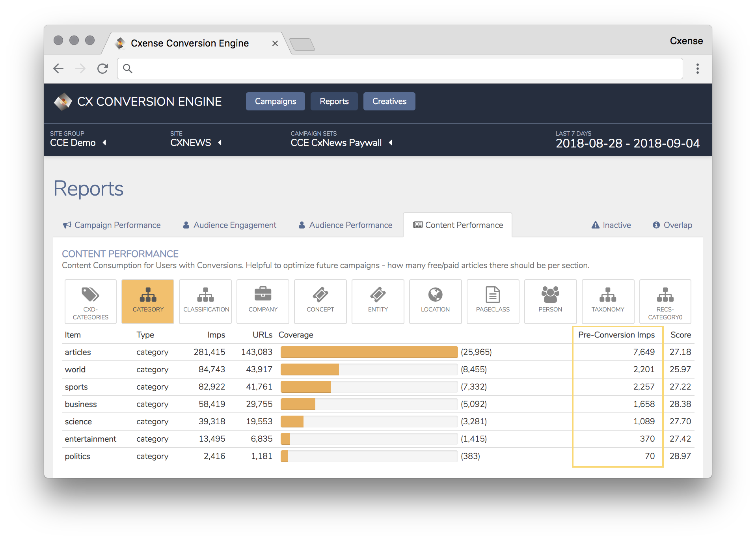756x541 pixels.
Task: Click the articles coverage bar
Action: (x=369, y=352)
